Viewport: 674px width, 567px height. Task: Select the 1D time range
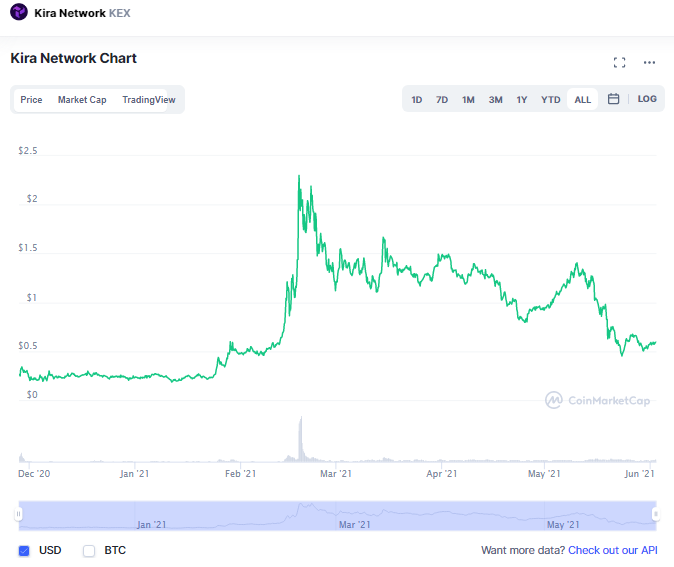[417, 100]
